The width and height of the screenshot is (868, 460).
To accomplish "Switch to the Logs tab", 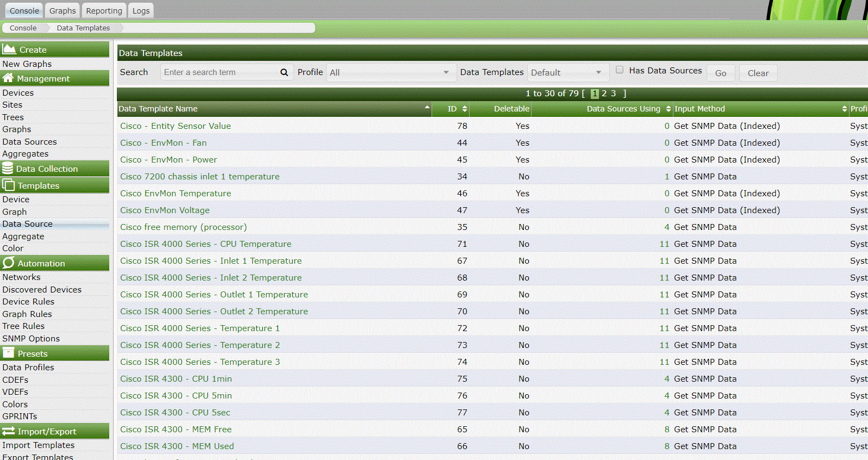I will [x=141, y=10].
